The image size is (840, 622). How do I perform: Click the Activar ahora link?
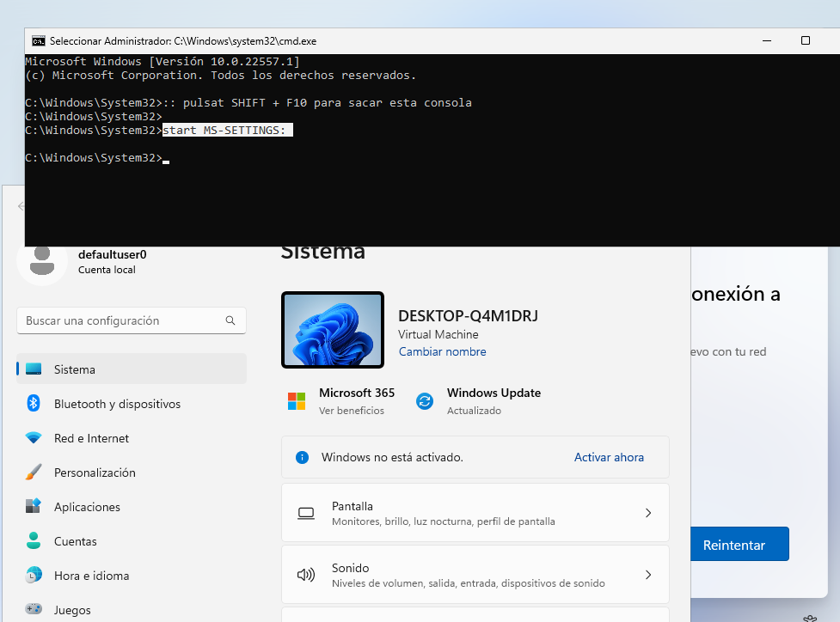(x=609, y=458)
